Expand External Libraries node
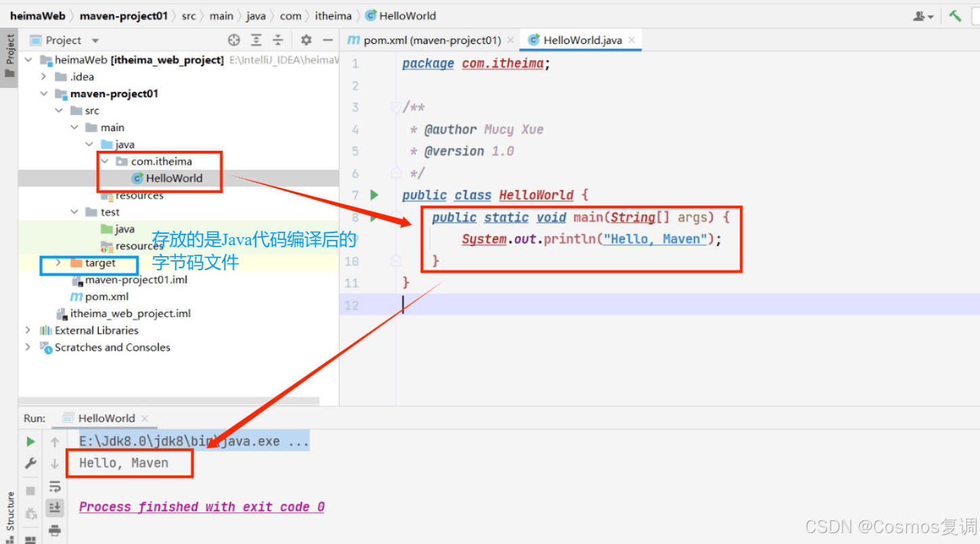The width and height of the screenshot is (980, 544). [x=28, y=330]
